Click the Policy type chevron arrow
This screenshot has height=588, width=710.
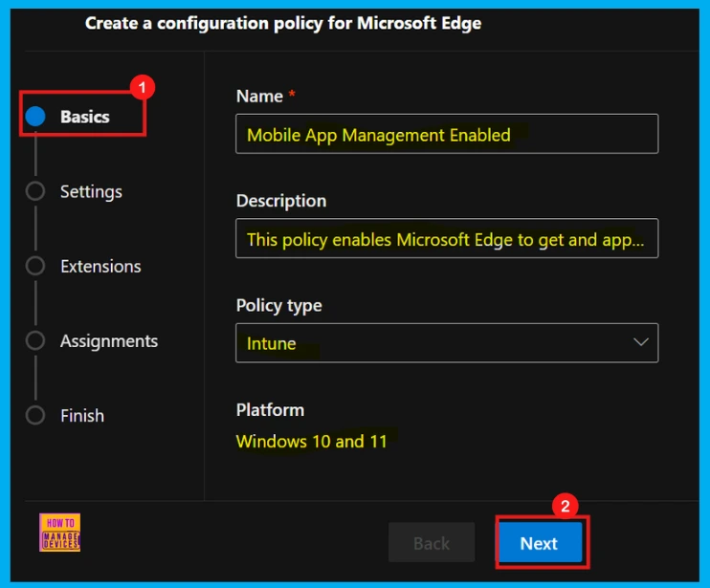pos(641,342)
